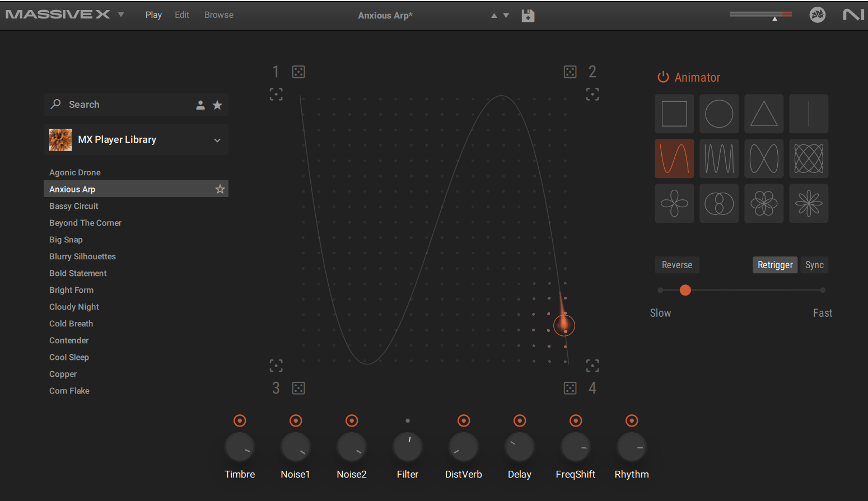Select the starburst Animator shape
This screenshot has height=501, width=868.
coord(809,203)
